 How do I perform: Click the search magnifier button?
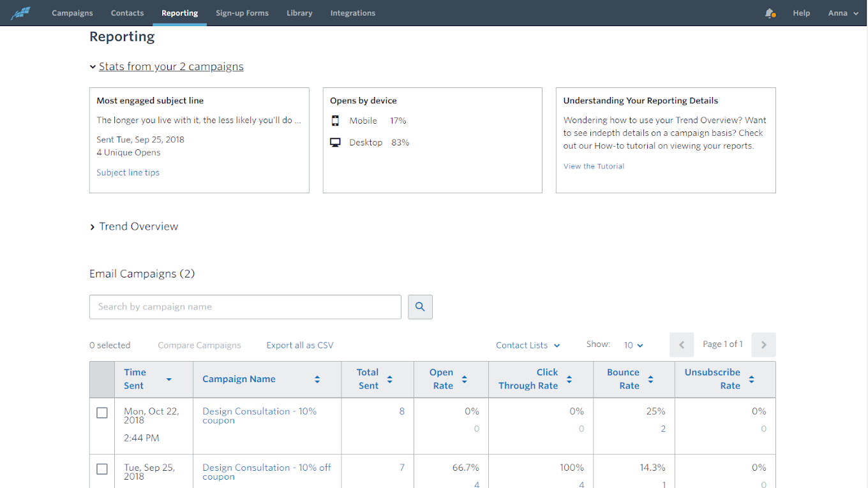420,307
